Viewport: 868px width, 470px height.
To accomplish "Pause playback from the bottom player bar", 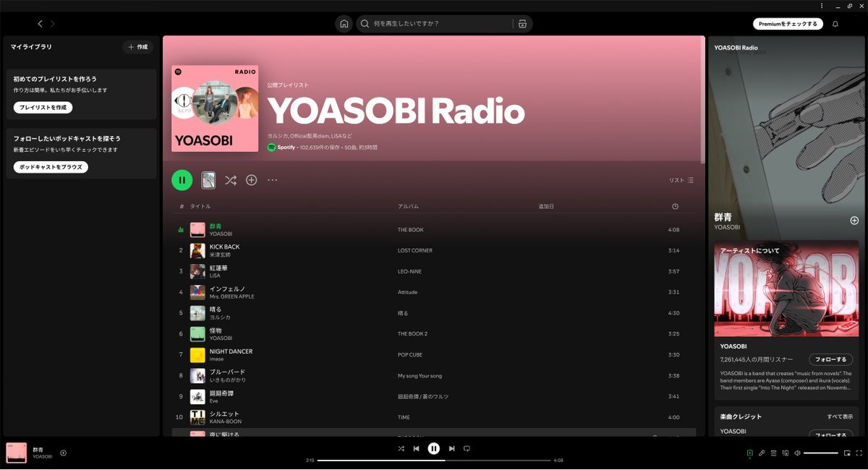I will [434, 448].
